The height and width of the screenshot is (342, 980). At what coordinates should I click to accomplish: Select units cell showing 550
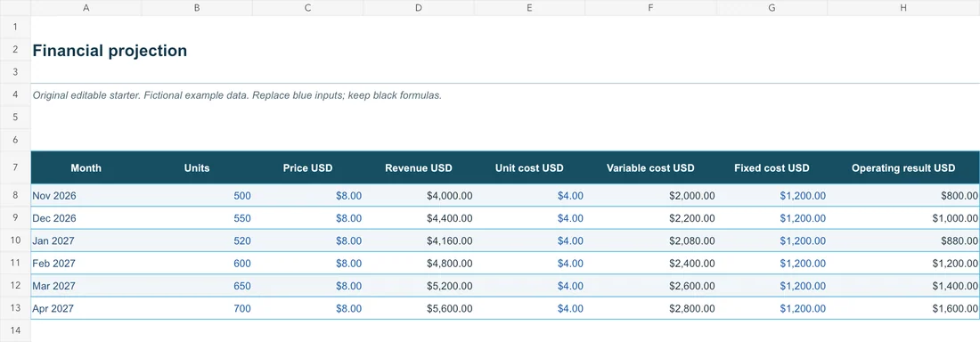[x=197, y=218]
